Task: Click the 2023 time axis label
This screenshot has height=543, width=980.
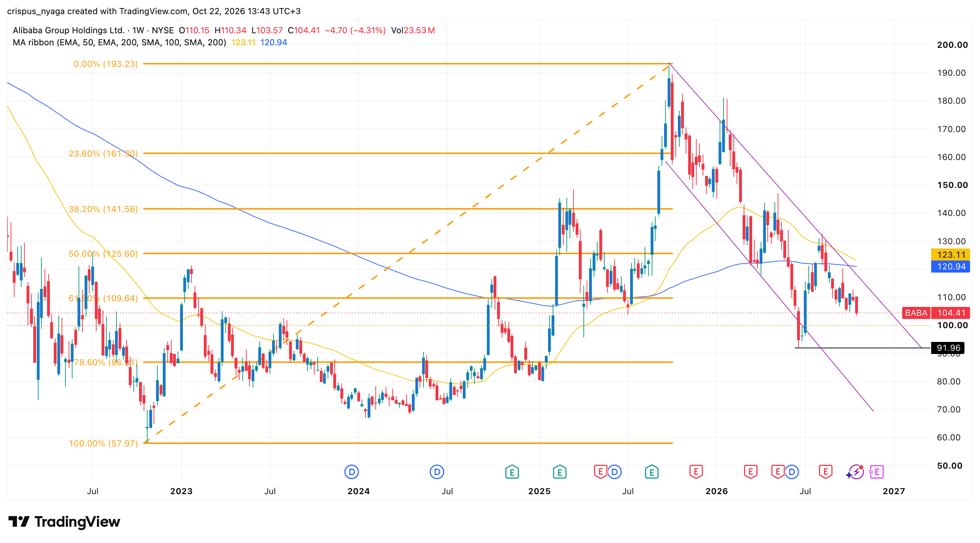Action: tap(181, 491)
